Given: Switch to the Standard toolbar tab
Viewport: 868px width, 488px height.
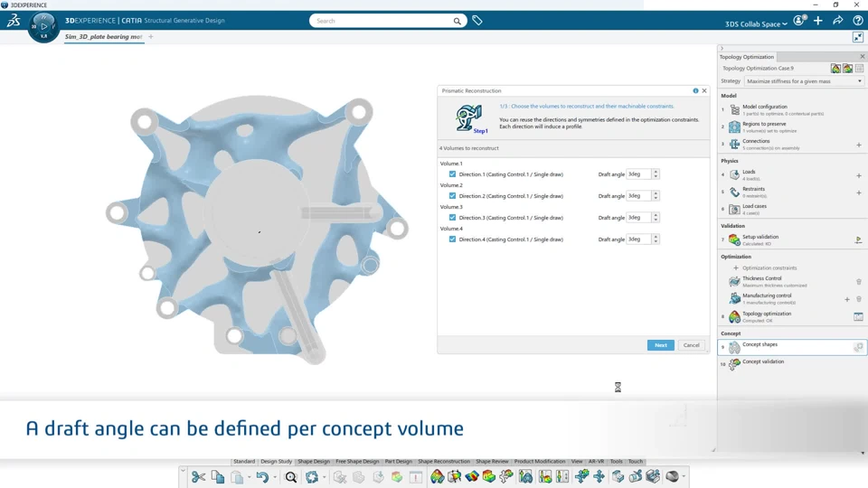Looking at the screenshot, I should coord(244,462).
